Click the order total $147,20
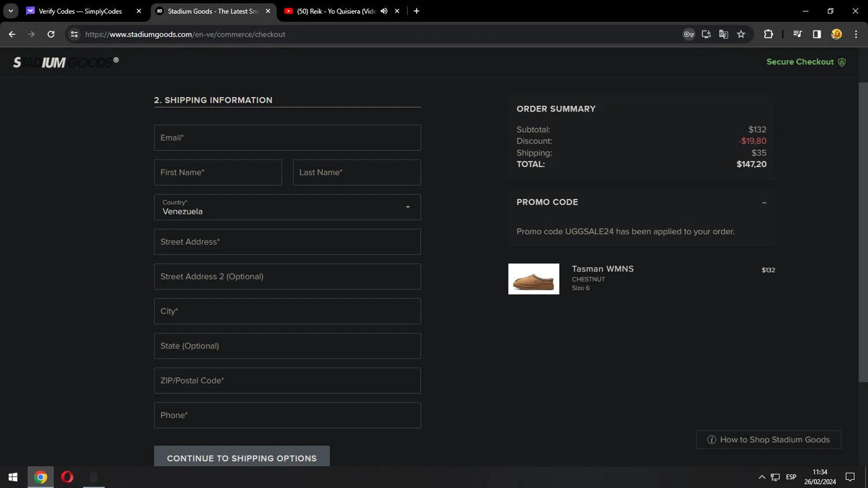868x488 pixels. [751, 164]
